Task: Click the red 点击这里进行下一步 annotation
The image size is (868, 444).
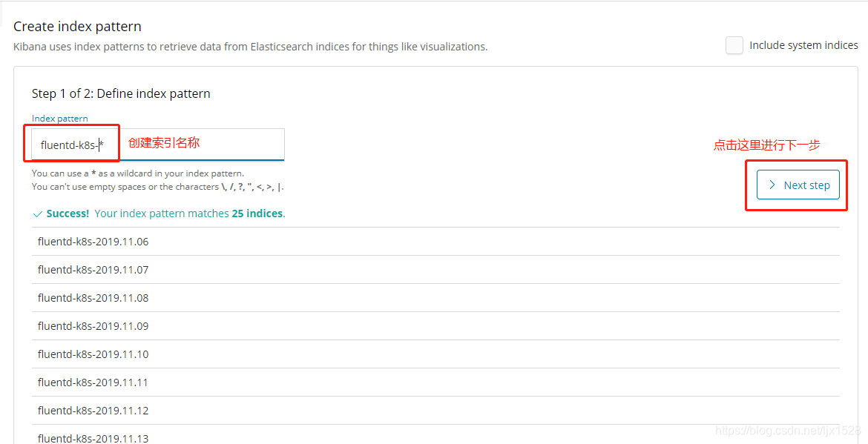Action: (766, 145)
